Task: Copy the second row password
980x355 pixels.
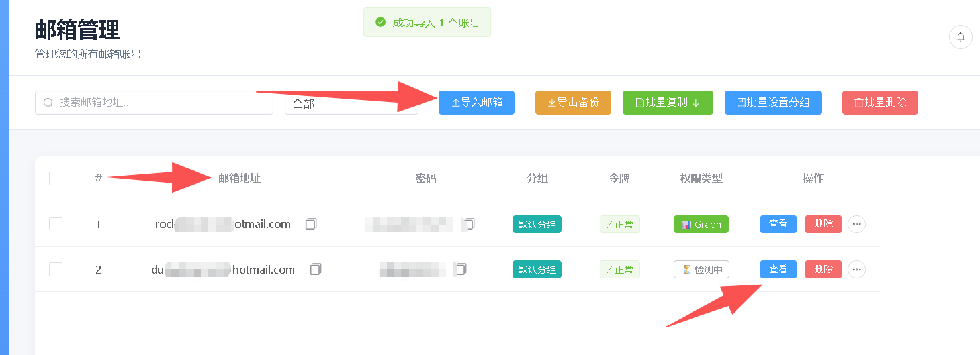Action: (x=461, y=269)
